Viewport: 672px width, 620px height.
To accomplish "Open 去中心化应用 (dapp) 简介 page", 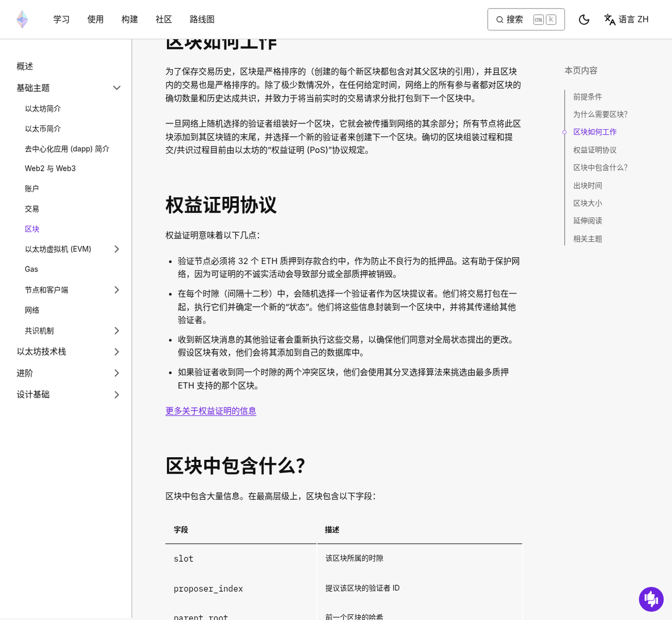I will tap(67, 149).
